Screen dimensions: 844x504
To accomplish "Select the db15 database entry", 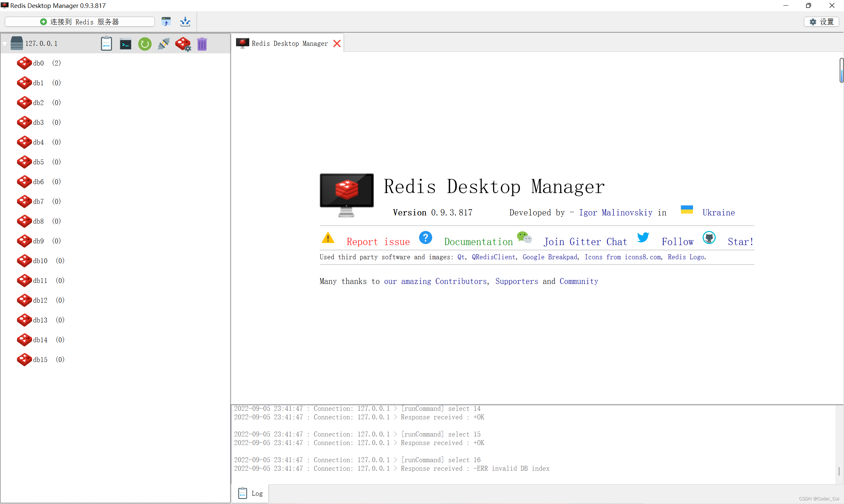I will coord(40,360).
